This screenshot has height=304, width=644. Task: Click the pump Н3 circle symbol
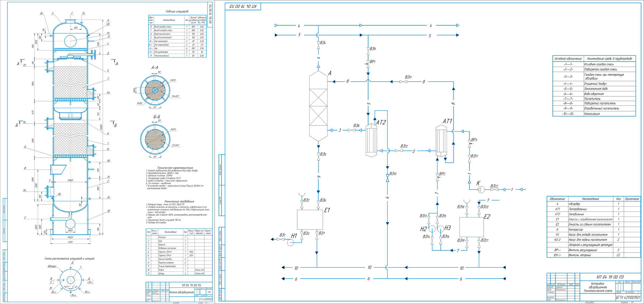pyautogui.click(x=441, y=229)
